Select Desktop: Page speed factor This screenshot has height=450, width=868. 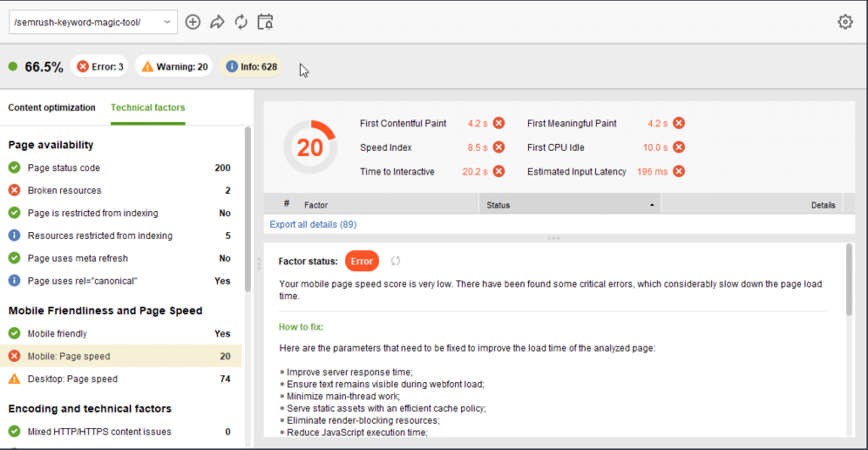click(73, 379)
